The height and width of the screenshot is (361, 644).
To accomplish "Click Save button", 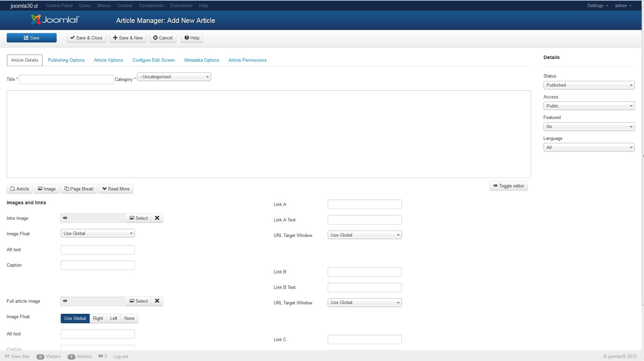I will tap(32, 38).
